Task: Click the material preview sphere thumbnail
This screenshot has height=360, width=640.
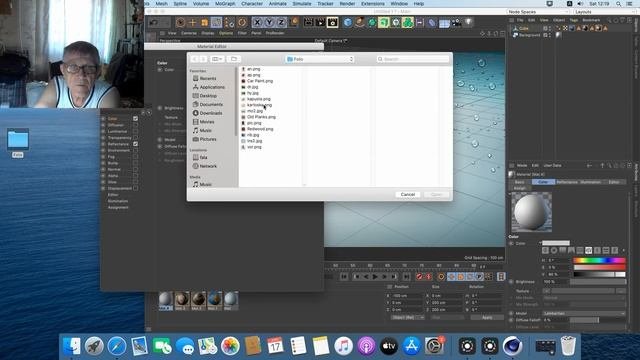Action: point(531,212)
